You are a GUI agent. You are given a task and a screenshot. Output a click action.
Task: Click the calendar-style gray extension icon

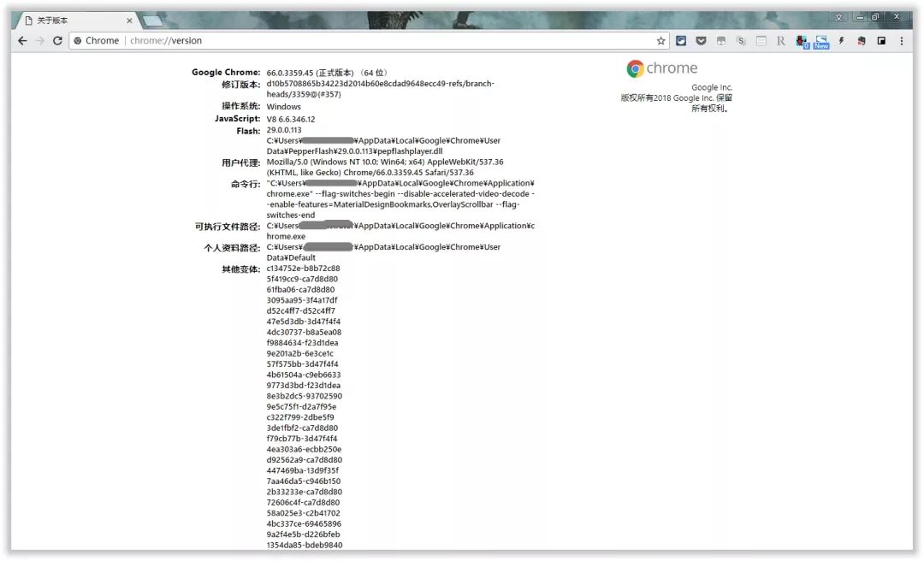click(x=720, y=41)
